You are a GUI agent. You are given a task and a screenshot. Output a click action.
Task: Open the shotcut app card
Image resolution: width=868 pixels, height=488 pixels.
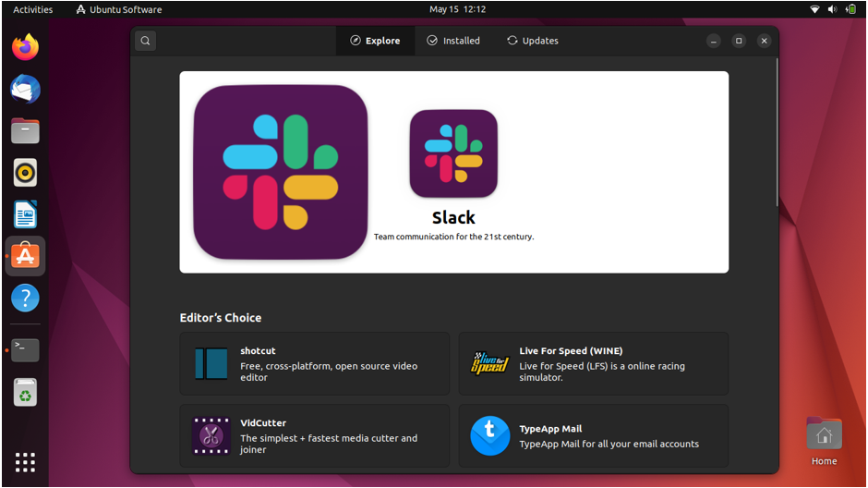coord(315,363)
